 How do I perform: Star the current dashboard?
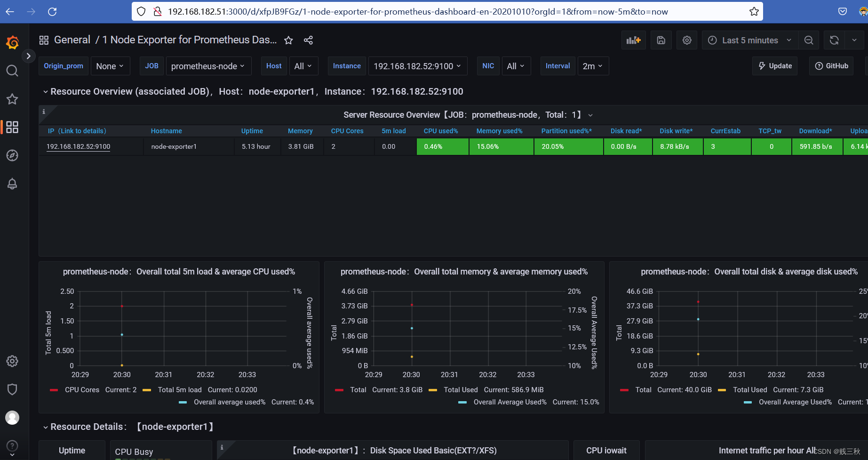[288, 40]
